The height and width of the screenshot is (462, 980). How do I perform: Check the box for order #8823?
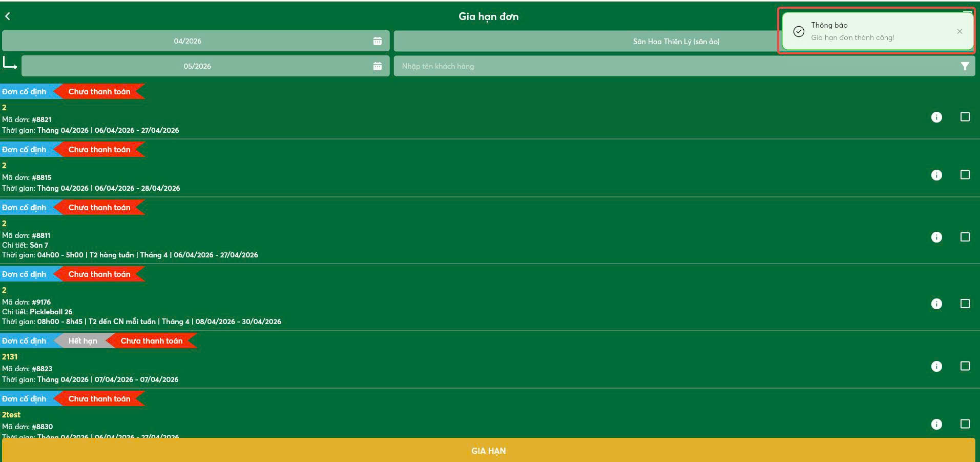[965, 366]
